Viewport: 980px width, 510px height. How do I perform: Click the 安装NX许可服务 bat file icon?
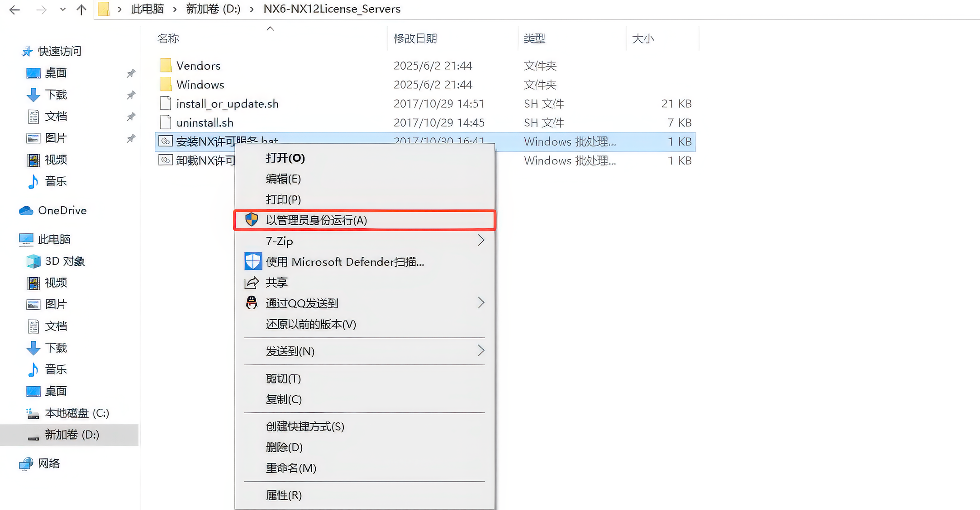[166, 142]
